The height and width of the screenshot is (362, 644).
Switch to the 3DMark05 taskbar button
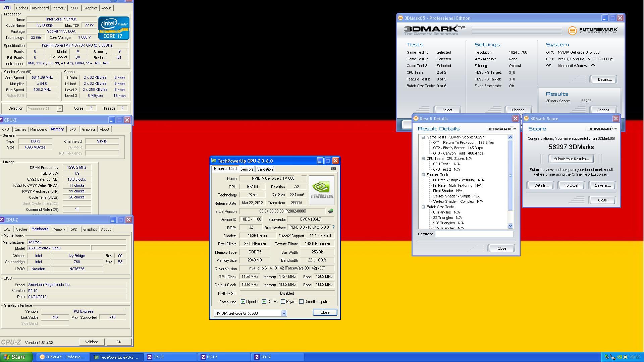[x=62, y=357]
